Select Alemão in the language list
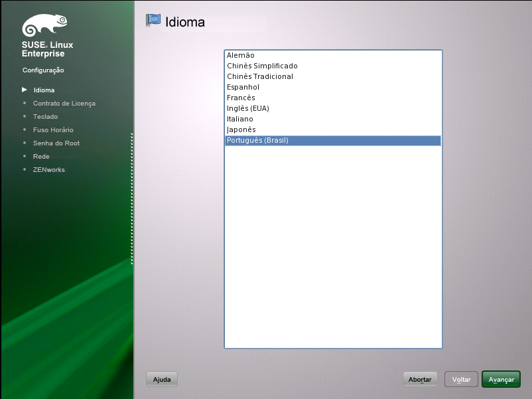532x399 pixels. pos(333,55)
